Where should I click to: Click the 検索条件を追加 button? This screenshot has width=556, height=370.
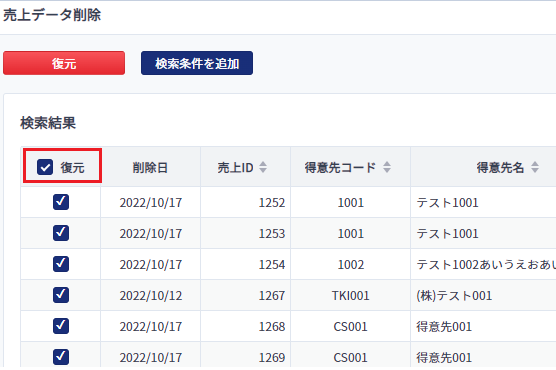click(197, 63)
